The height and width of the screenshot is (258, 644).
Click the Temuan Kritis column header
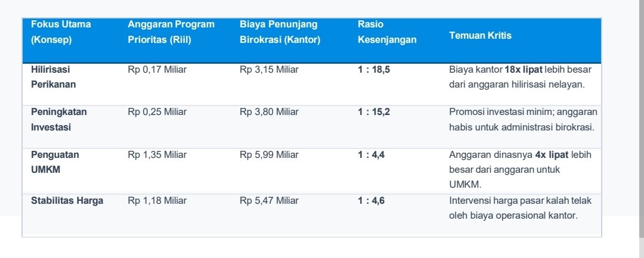[480, 36]
